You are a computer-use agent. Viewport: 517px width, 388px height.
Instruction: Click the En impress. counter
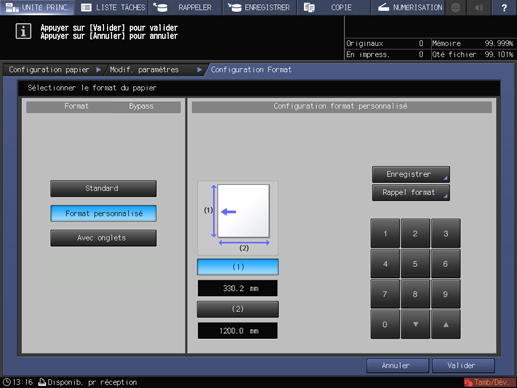coord(385,54)
